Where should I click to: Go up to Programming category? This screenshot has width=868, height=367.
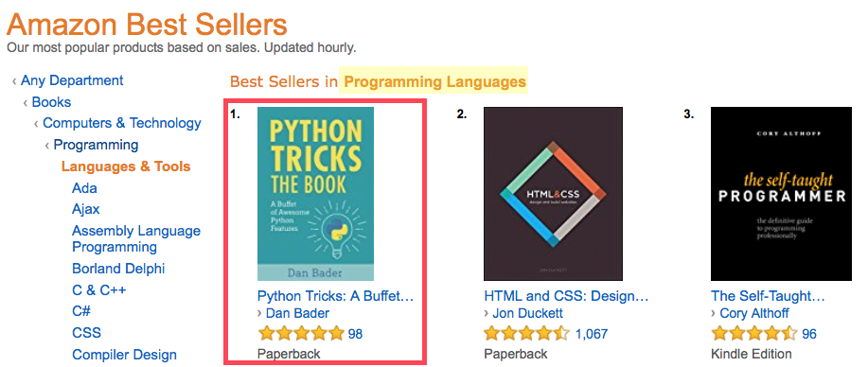coord(96,145)
